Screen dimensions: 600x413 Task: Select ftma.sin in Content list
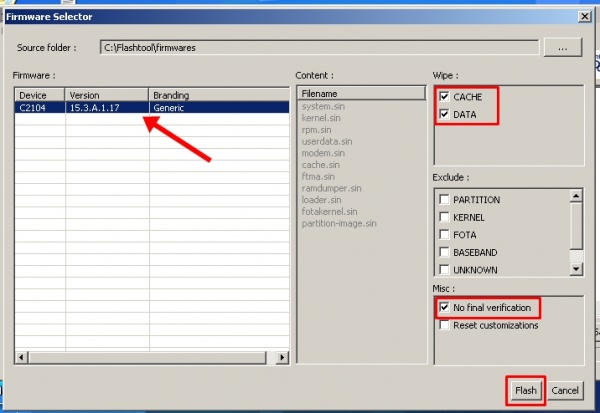pyautogui.click(x=318, y=176)
